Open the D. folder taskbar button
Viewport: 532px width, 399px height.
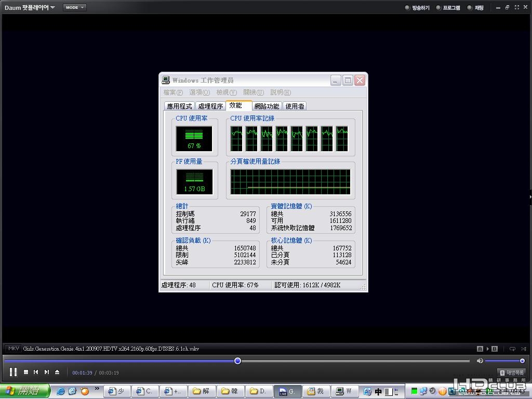click(x=258, y=391)
